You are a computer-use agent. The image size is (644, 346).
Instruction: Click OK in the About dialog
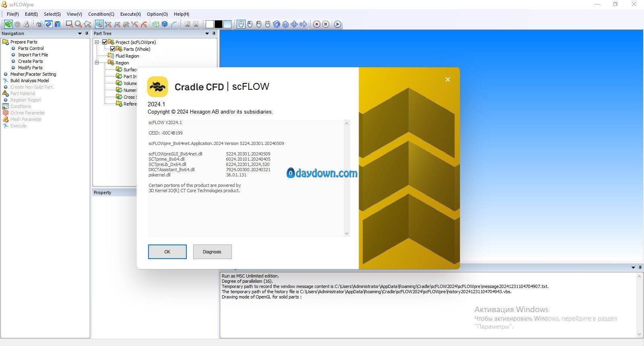(x=167, y=252)
